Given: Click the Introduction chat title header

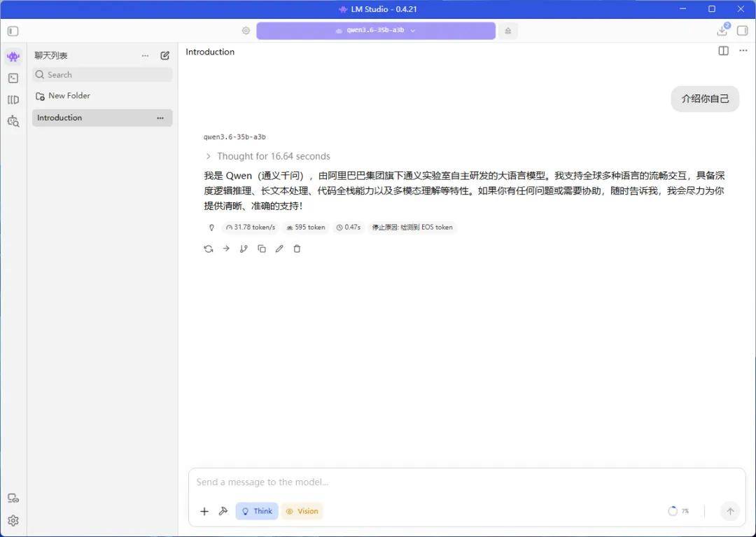Looking at the screenshot, I should [210, 52].
